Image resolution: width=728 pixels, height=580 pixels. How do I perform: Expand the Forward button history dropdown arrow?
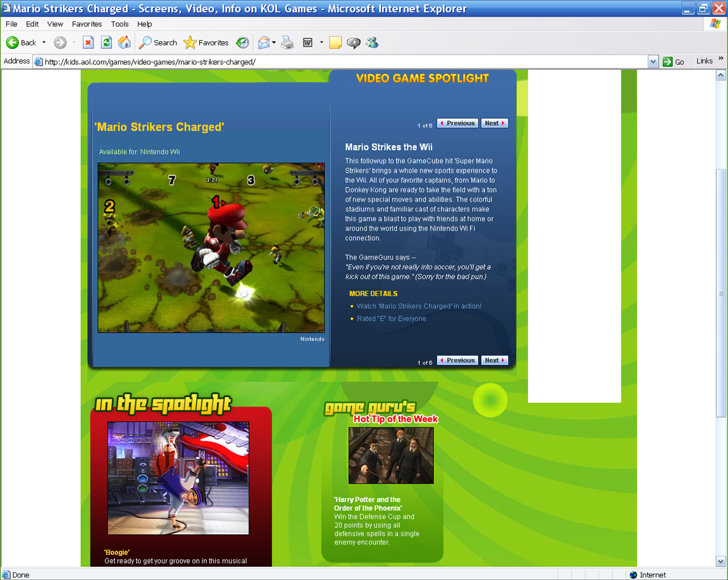[74, 43]
